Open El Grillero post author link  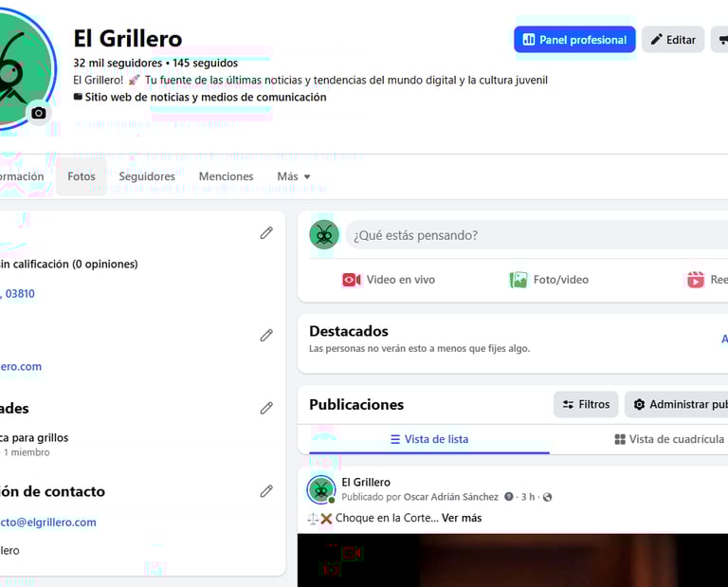(366, 483)
